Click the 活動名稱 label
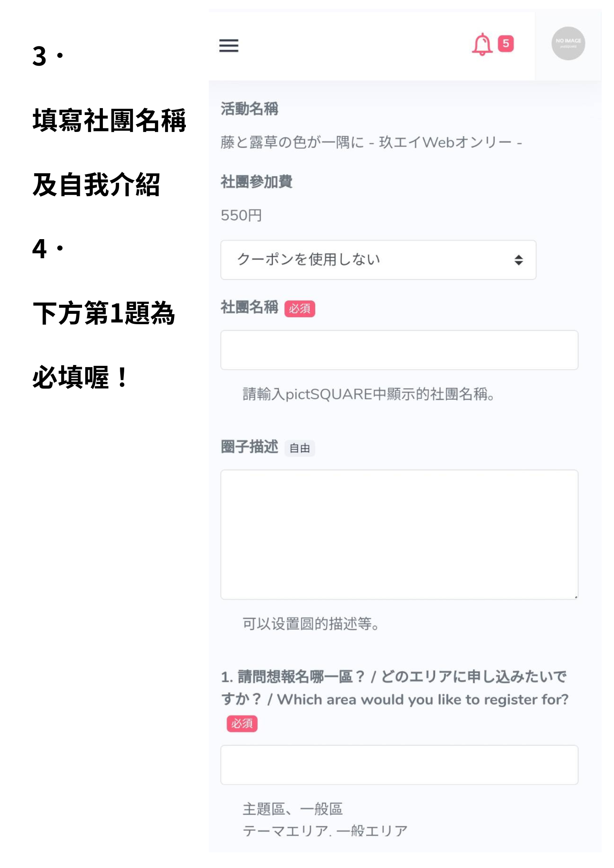This screenshot has width=614, height=868. coord(250,108)
